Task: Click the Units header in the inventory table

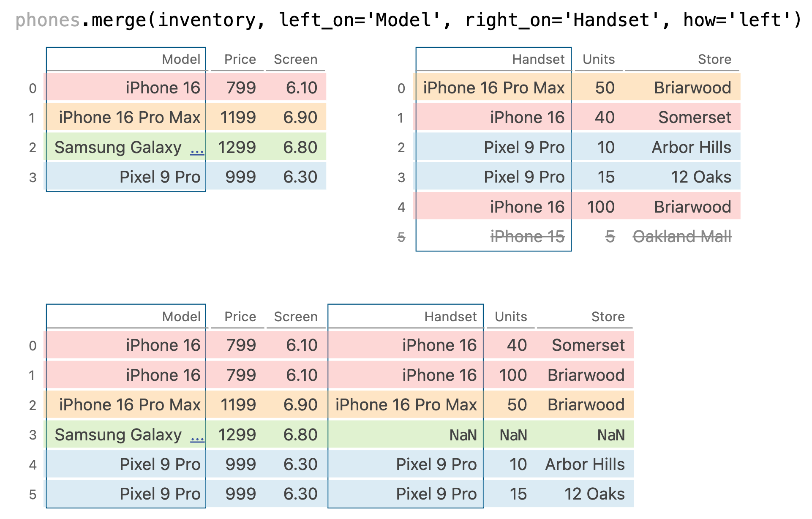Action: pyautogui.click(x=599, y=59)
